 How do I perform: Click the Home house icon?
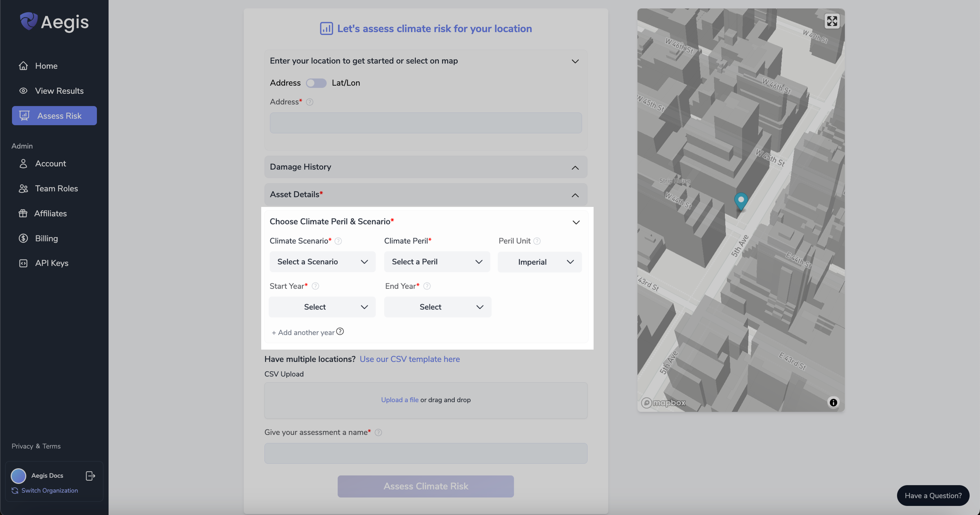[23, 66]
